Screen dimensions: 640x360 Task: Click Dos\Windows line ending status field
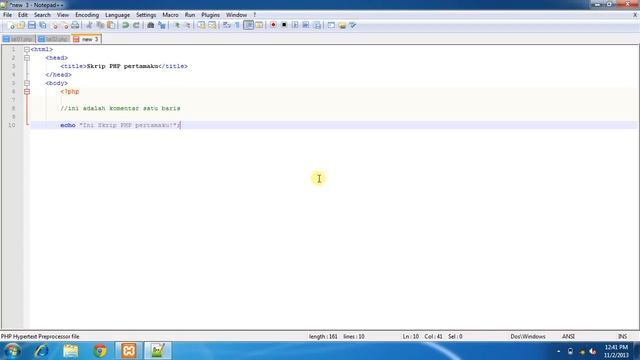click(528, 337)
